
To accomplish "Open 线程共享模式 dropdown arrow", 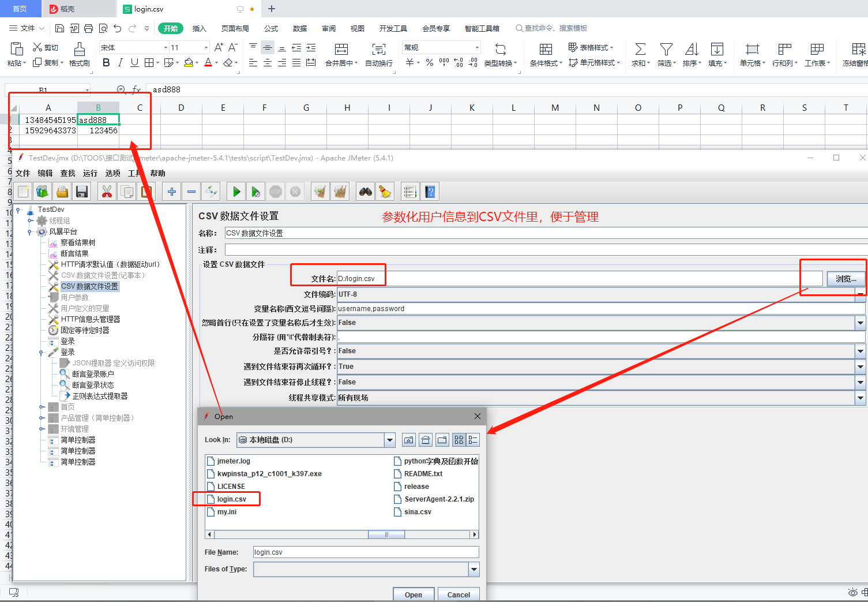I will pyautogui.click(x=861, y=398).
